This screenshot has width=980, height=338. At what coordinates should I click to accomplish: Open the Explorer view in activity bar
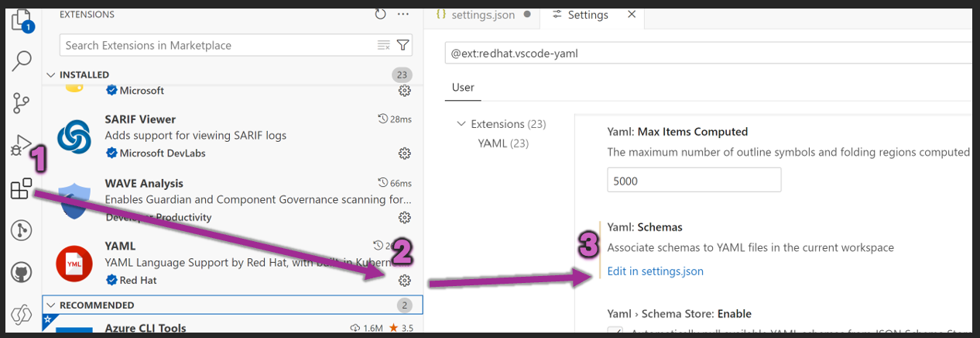(22, 21)
